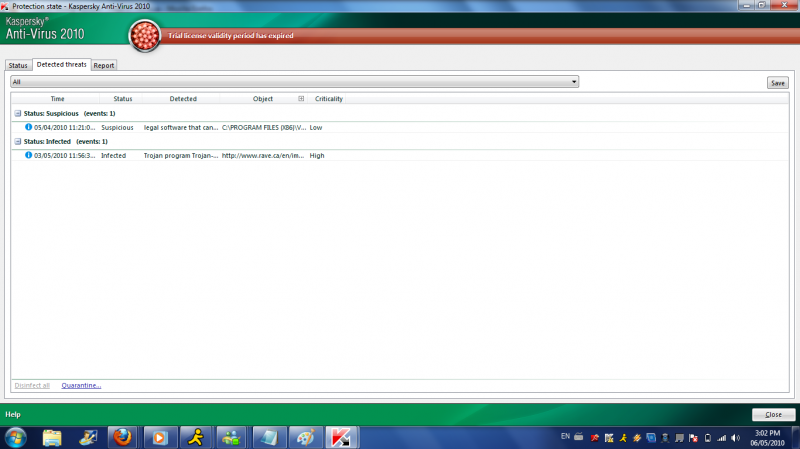Image resolution: width=800 pixels, height=449 pixels.
Task: Click the on-screen keyboard tray icon
Action: [579, 437]
